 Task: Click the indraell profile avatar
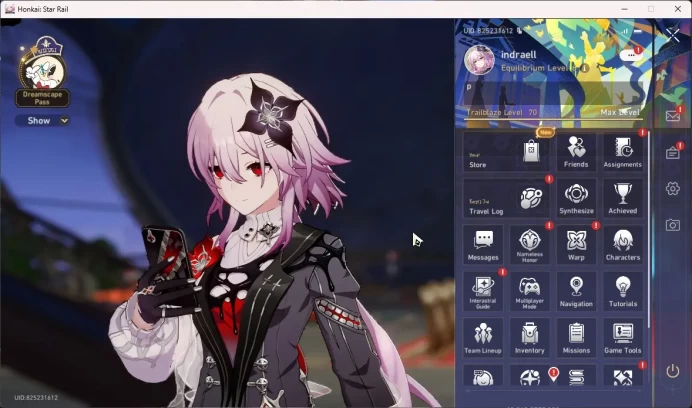pyautogui.click(x=479, y=60)
